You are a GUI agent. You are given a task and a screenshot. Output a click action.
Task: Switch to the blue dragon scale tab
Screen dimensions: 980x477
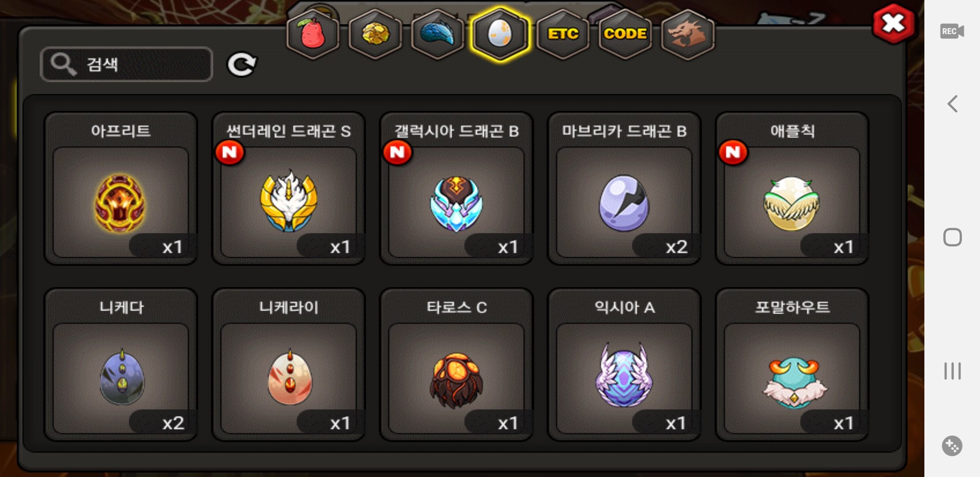(437, 34)
